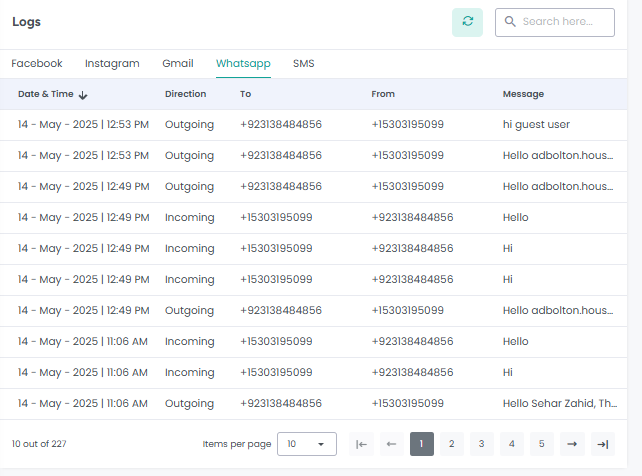Go to previous page arrow
This screenshot has width=642, height=476.
tap(391, 444)
